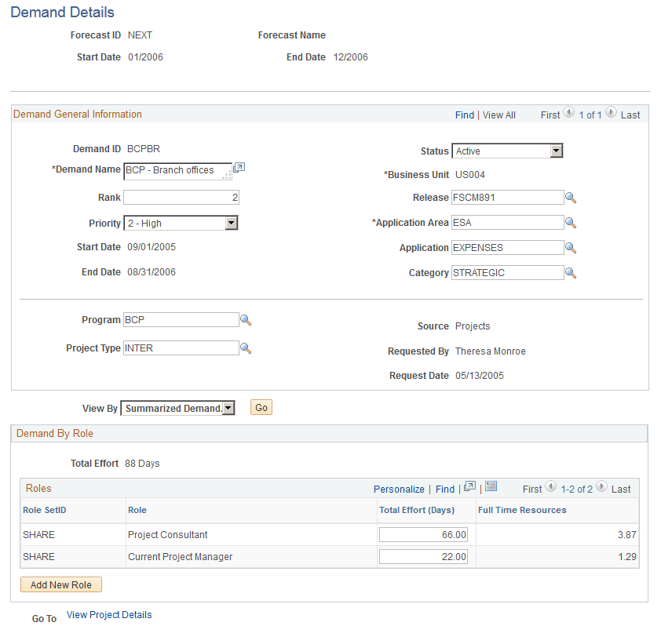Open the View Project Details link

(x=108, y=614)
